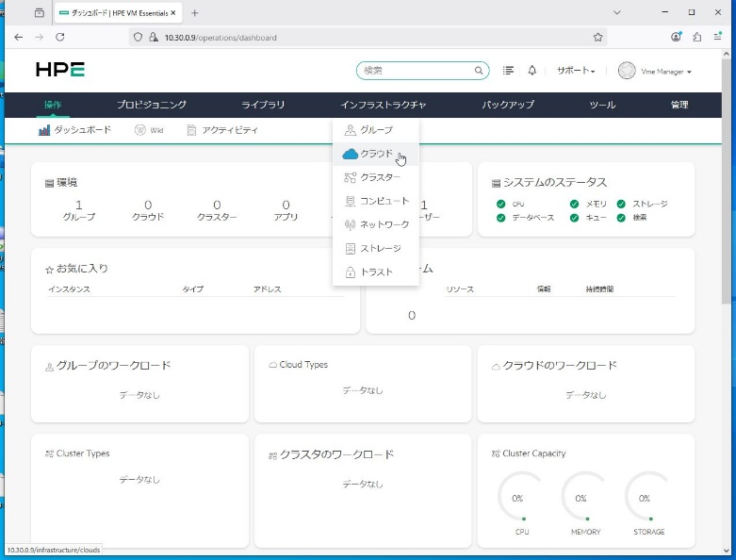Viewport: 736px width, 560px height.
Task: Go to the プロビジョニング section
Action: pos(152,105)
